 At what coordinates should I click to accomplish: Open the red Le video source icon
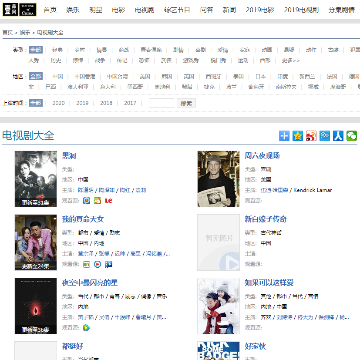(x=108, y=201)
